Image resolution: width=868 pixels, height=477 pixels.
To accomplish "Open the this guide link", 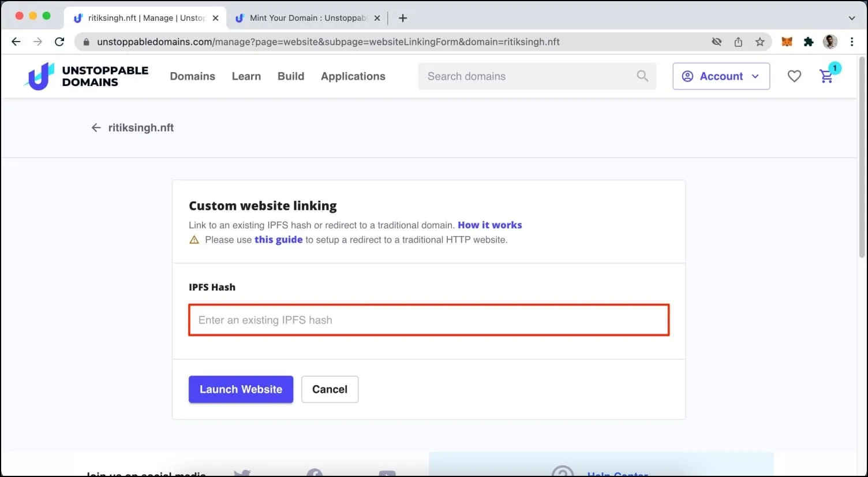I will pos(278,240).
